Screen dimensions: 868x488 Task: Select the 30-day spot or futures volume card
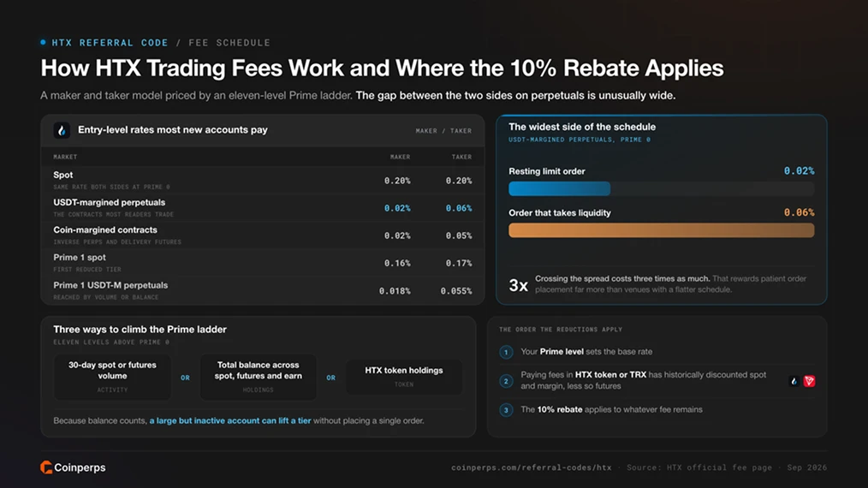click(x=112, y=378)
